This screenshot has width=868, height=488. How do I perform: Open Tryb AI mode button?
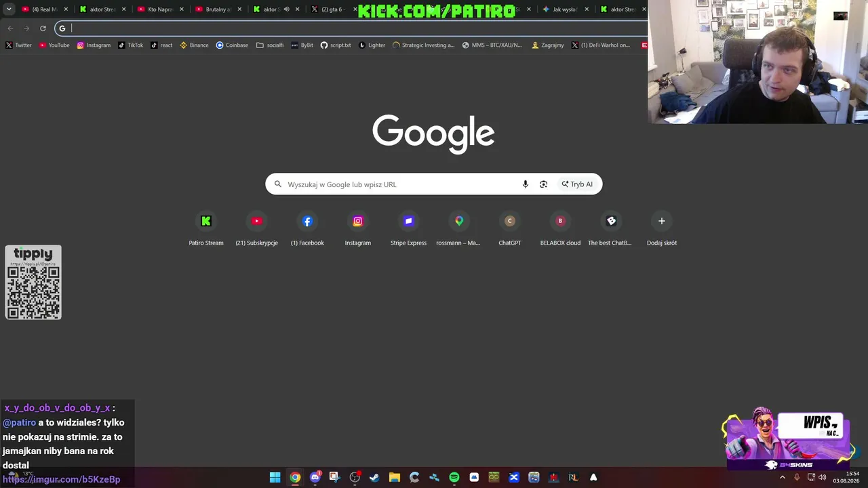577,184
